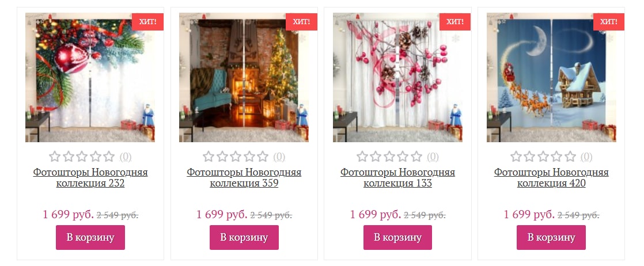This screenshot has height=266, width=644.
Task: Add collection 232 curtains to cart
Action: (90, 237)
